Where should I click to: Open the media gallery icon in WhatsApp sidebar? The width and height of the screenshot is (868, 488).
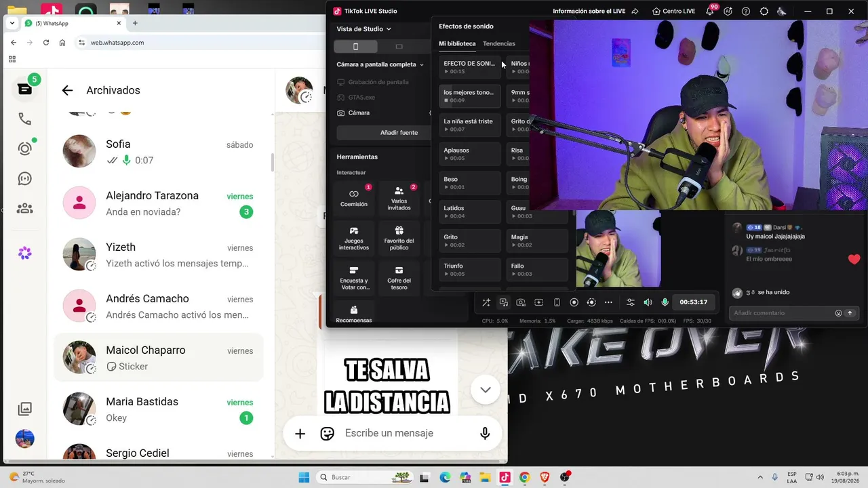click(x=25, y=408)
